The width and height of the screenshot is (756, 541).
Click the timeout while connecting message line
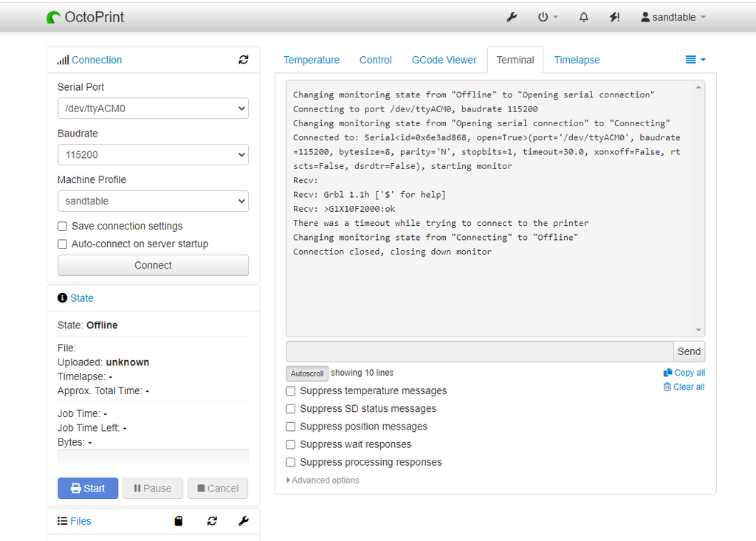click(441, 223)
